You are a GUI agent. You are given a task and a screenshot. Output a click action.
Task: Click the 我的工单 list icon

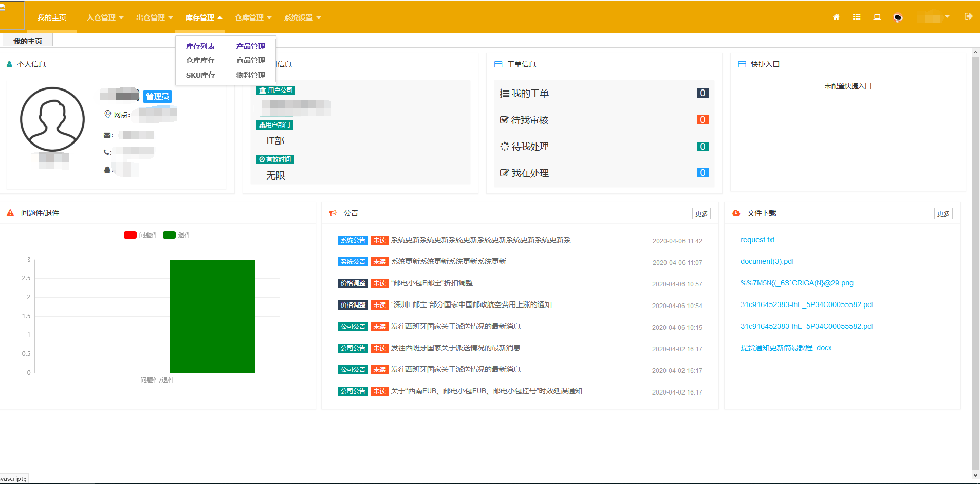(x=505, y=94)
